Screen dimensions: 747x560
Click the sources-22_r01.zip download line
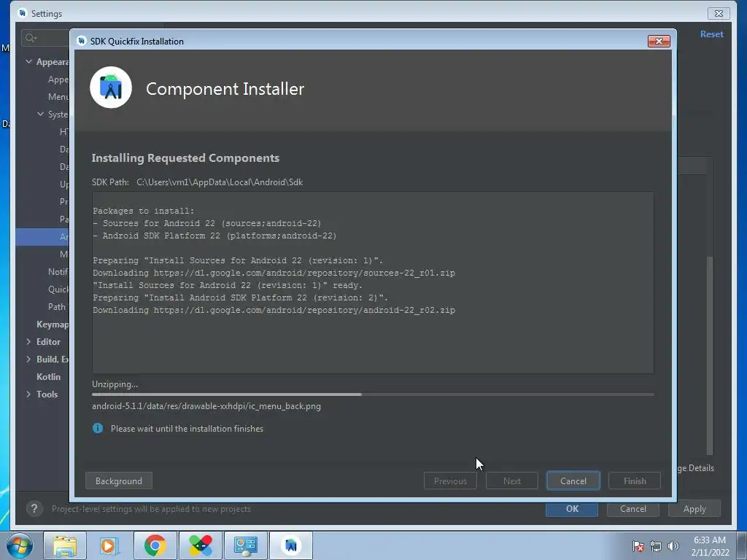[274, 273]
